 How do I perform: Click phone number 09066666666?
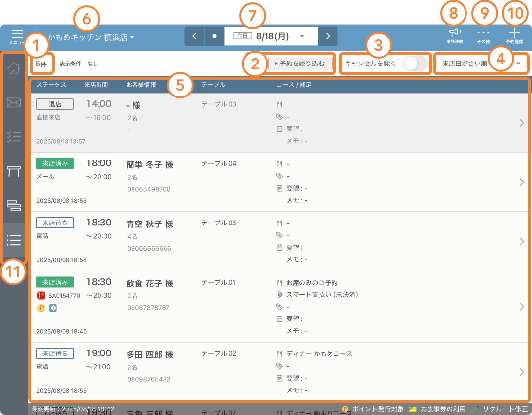[149, 249]
